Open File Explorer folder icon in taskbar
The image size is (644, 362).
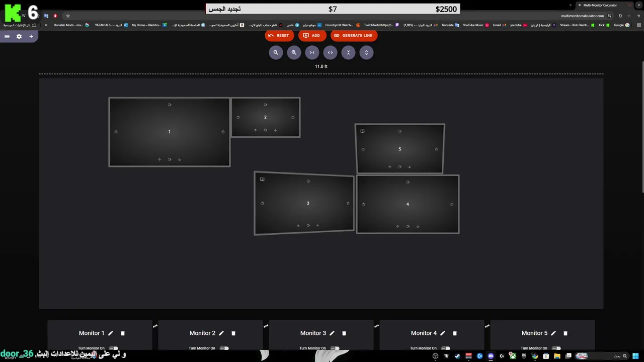[x=557, y=356]
